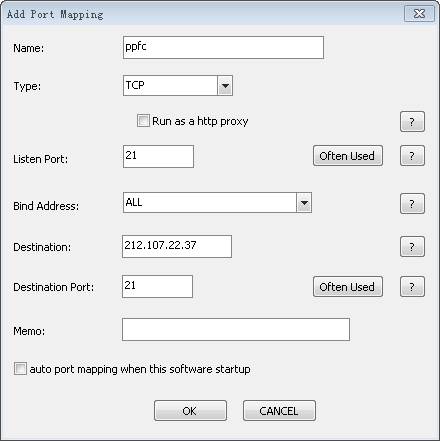Expand the Bind Address dropdown arrow
Image resolution: width=440 pixels, height=441 pixels.
tap(304, 203)
